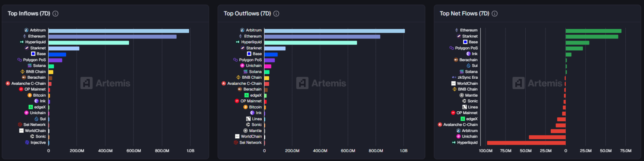Click Unichain icon in Top Outflows chart
644x161 pixels.
coord(242,66)
